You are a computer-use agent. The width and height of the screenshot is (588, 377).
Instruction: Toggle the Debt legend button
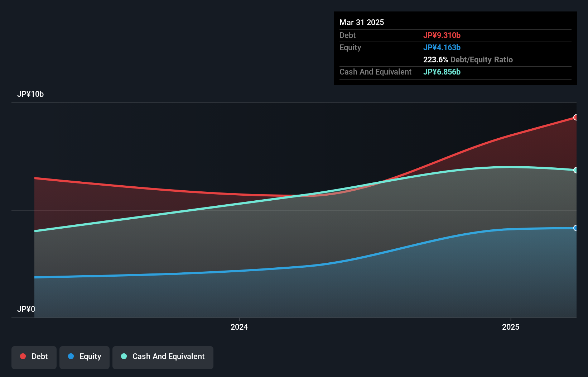tap(34, 357)
